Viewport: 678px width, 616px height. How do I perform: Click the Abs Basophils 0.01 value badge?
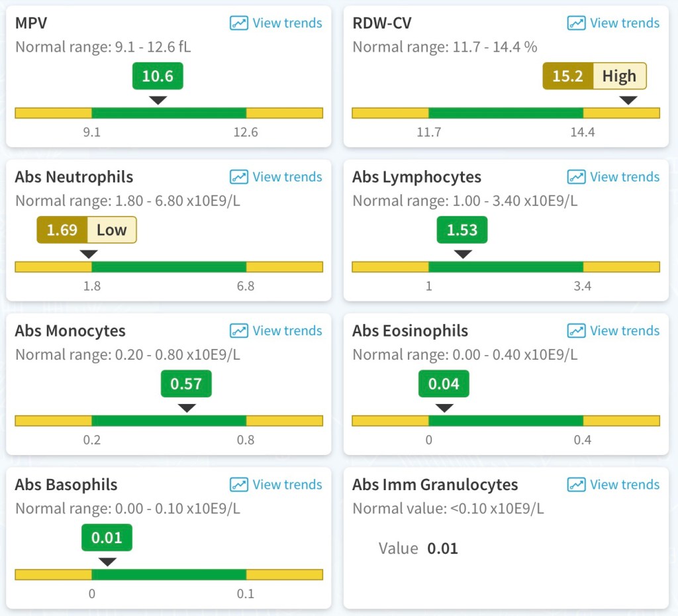click(x=107, y=537)
